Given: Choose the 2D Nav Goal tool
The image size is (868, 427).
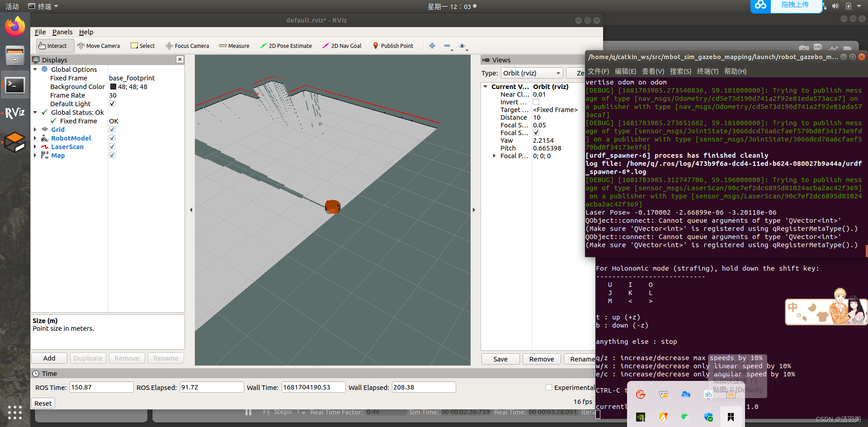Looking at the screenshot, I should tap(342, 46).
